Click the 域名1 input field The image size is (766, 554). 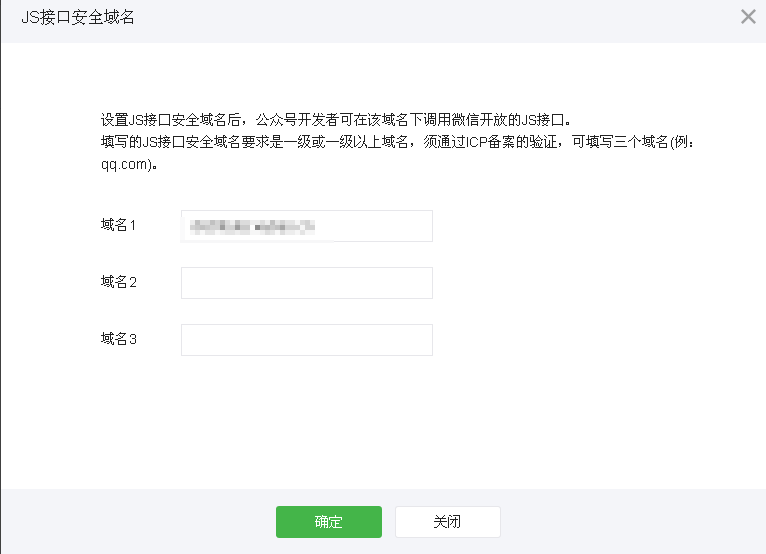click(x=306, y=226)
